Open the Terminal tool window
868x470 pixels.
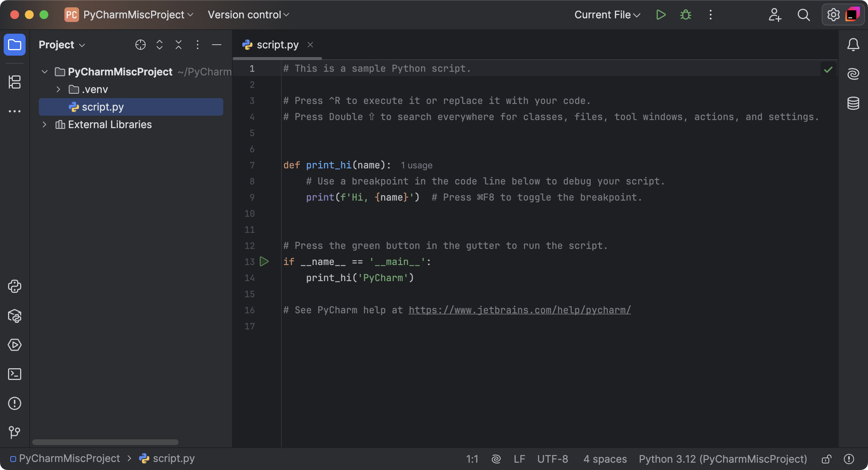click(15, 374)
